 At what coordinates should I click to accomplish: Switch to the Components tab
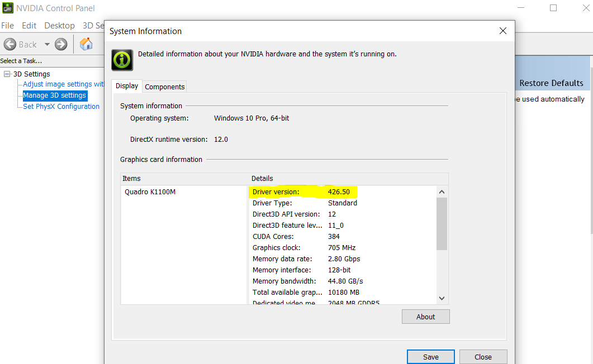coord(164,87)
